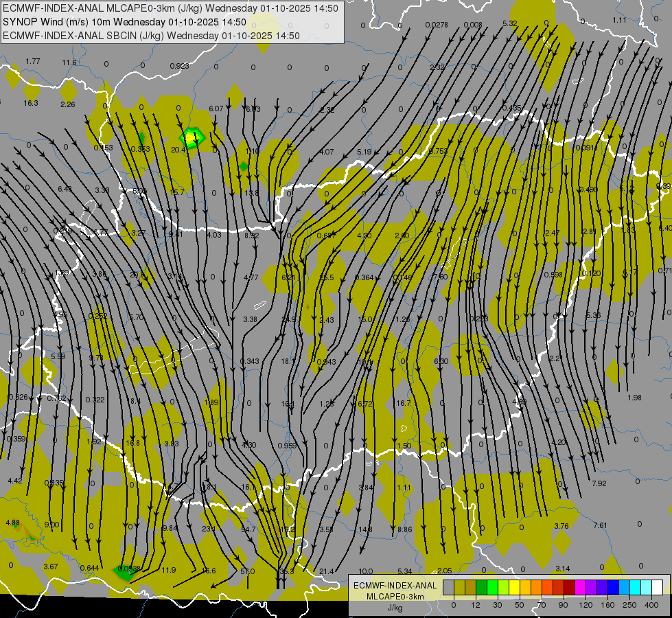Viewport: 672px width, 618px height.
Task: Click the map value 23.1
Action: pyautogui.click(x=209, y=529)
